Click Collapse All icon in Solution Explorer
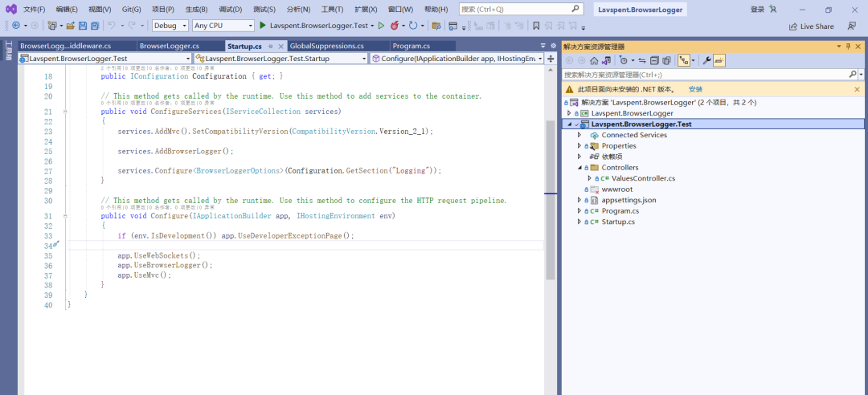 pyautogui.click(x=654, y=60)
